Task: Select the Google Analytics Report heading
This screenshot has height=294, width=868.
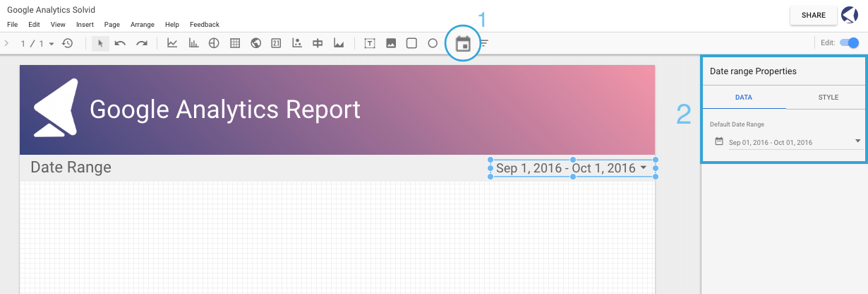Action: coord(225,110)
